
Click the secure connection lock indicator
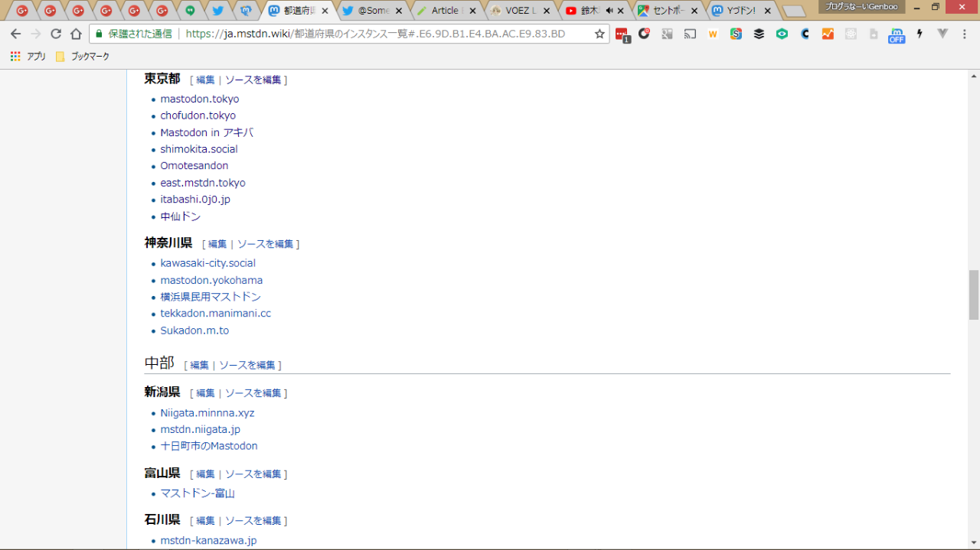coord(99,34)
